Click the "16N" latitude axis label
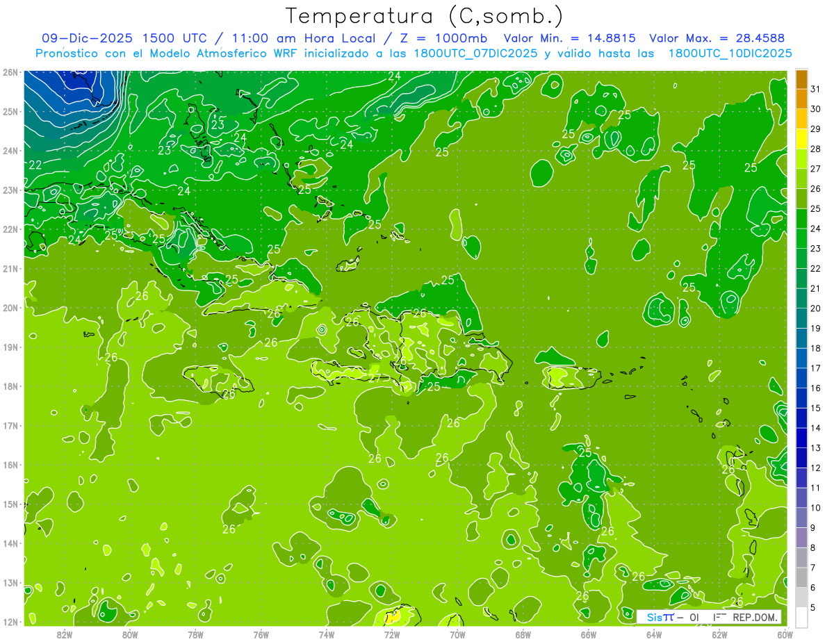This screenshot has height=644, width=834. point(10,465)
